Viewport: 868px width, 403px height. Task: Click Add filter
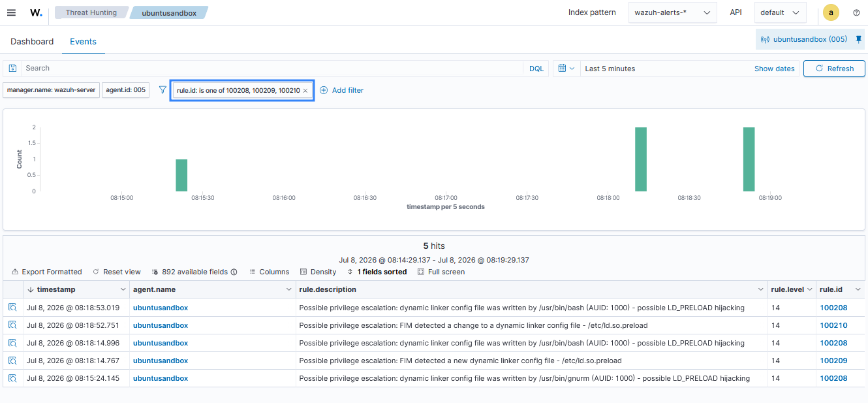point(341,90)
